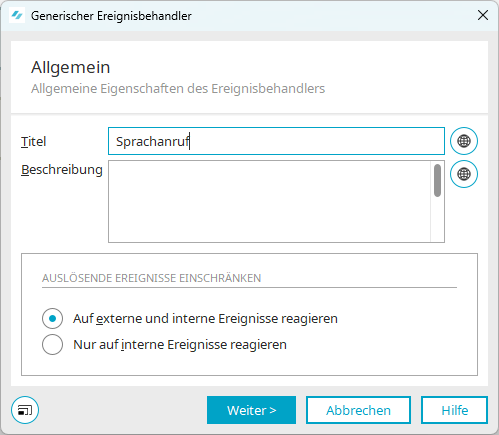Focus the empty Beschreibung text area
Viewport: 499px width, 435px height.
click(x=269, y=201)
